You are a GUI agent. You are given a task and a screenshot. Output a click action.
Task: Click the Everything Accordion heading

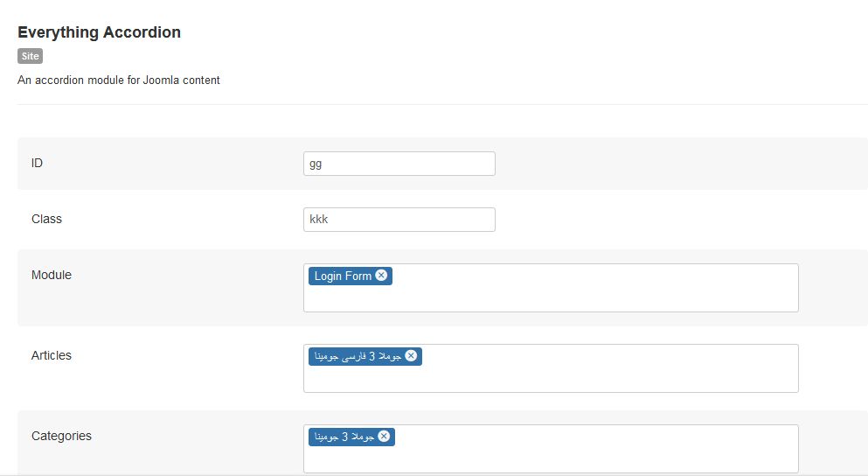(x=99, y=32)
